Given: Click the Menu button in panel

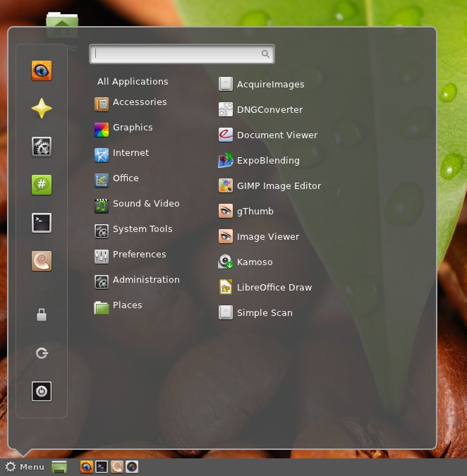Looking at the screenshot, I should pyautogui.click(x=24, y=467).
